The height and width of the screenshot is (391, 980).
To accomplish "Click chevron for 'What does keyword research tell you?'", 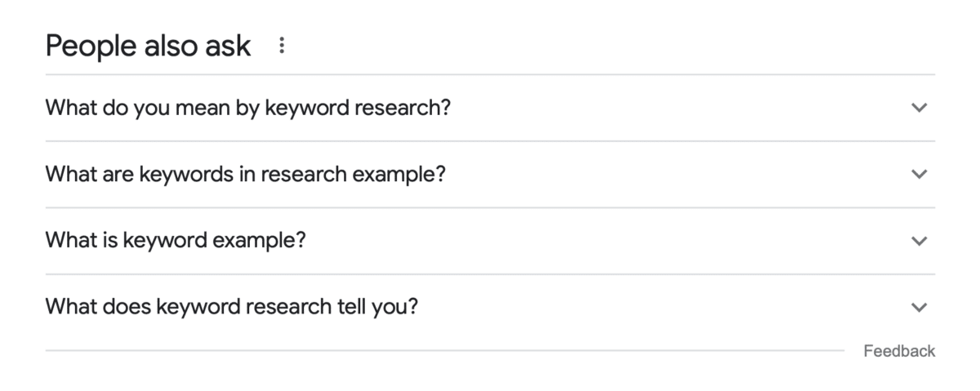I will pos(920,308).
